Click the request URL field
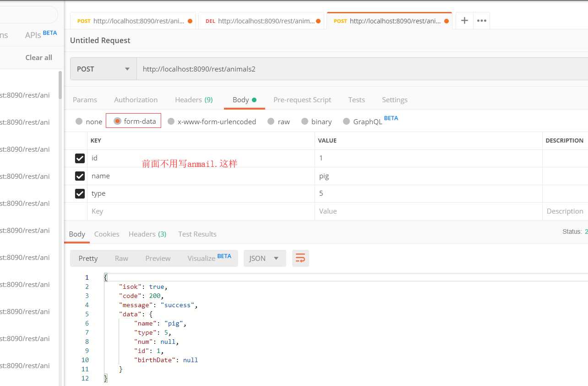588x386 pixels. [x=362, y=69]
